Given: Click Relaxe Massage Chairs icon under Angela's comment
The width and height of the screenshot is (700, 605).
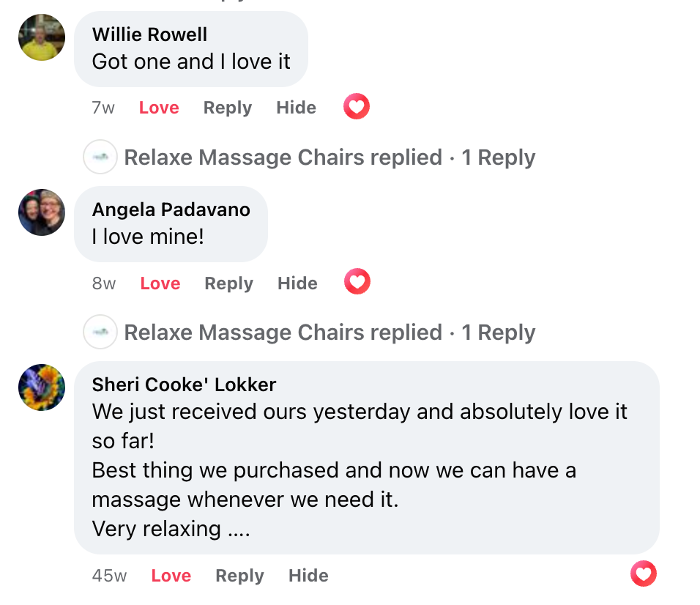Looking at the screenshot, I should tap(100, 332).
